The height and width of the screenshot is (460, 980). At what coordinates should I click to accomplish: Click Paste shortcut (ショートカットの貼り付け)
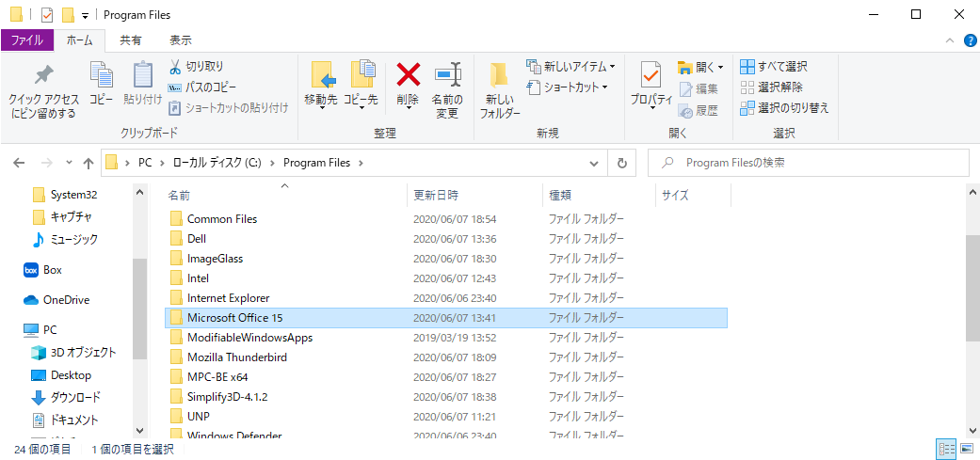[x=229, y=108]
